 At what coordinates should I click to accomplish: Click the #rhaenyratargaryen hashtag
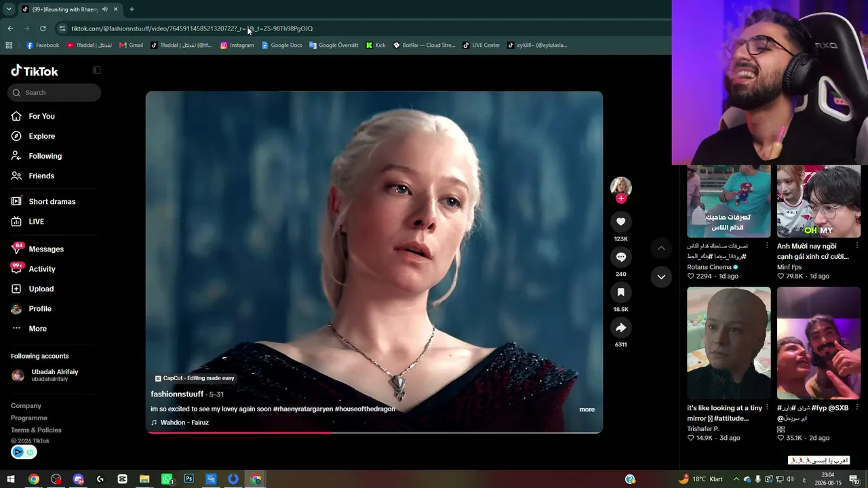click(303, 409)
